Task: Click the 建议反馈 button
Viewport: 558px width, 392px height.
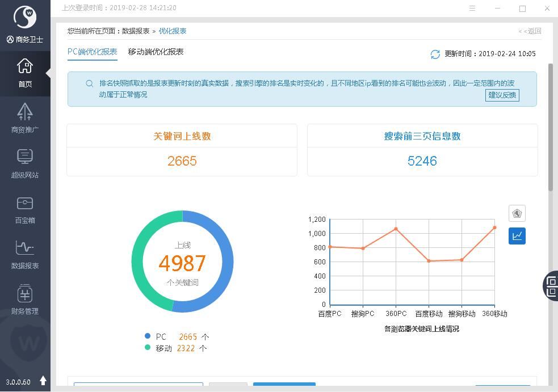Action: tap(502, 95)
